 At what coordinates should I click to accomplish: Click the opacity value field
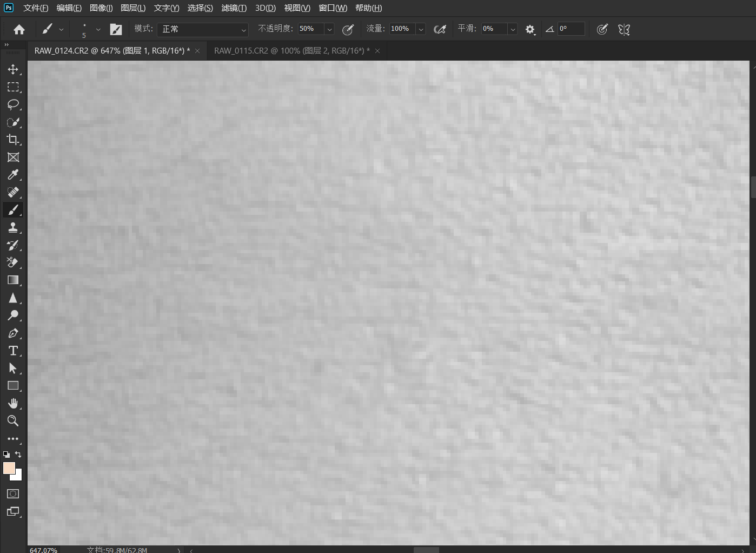(311, 29)
